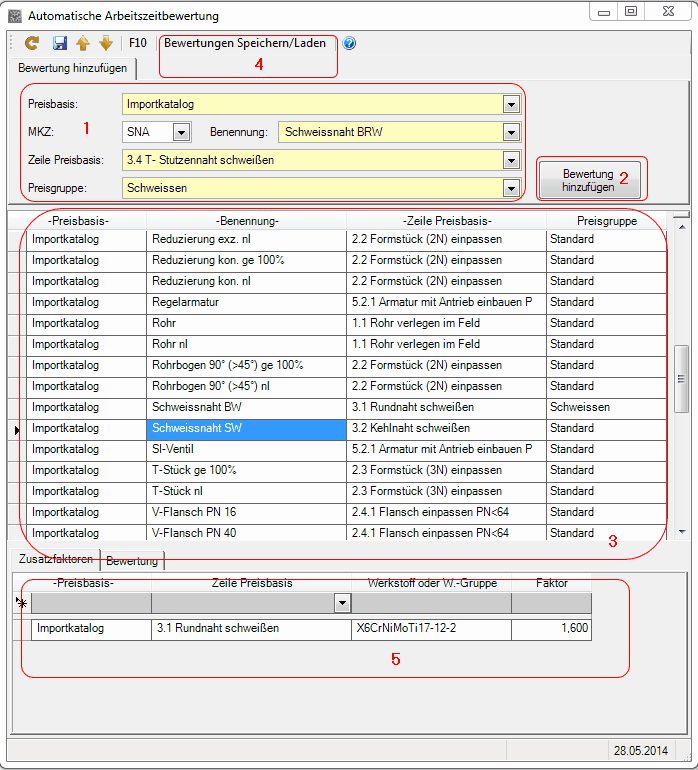Click the vertical scrollbar thumb in table
The width and height of the screenshot is (698, 770).
pyautogui.click(x=681, y=378)
